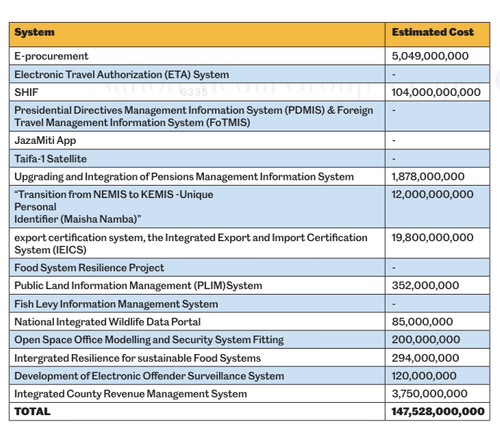
Task: Click the cost value 3,750,000,000
Action: pos(429,394)
